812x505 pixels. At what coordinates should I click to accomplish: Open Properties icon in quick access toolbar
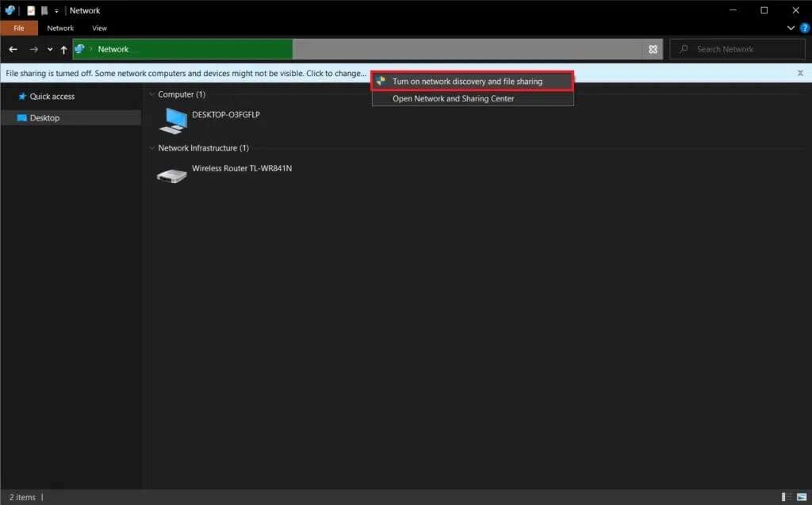click(x=31, y=10)
